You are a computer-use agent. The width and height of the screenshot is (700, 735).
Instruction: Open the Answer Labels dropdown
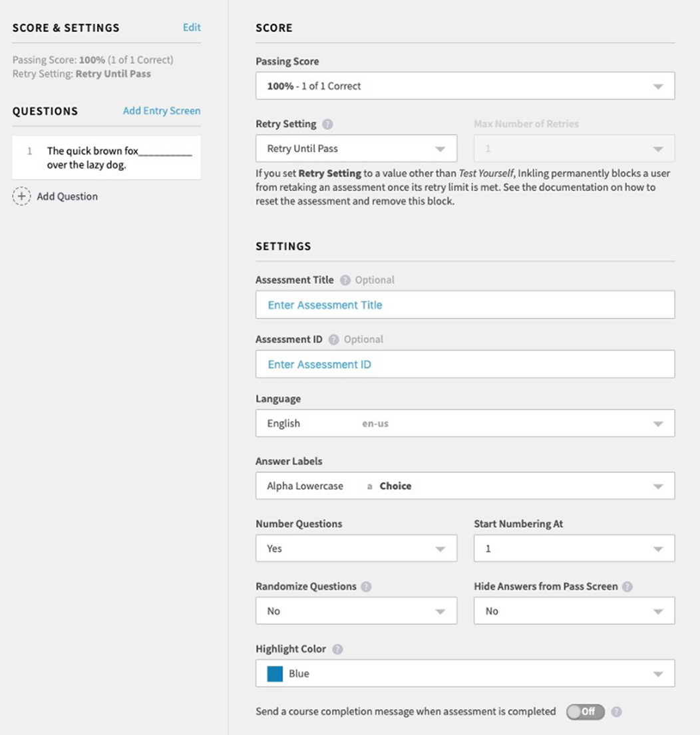click(465, 486)
